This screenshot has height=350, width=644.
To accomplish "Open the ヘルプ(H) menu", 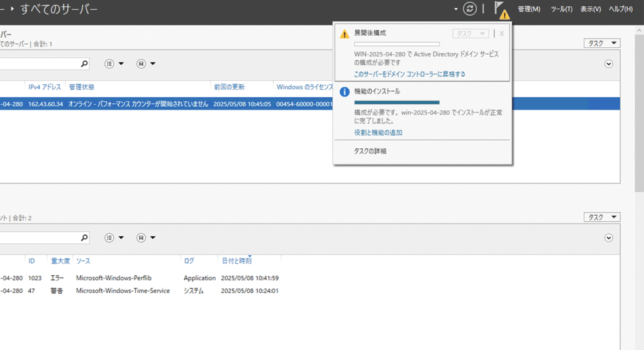I will click(x=621, y=9).
